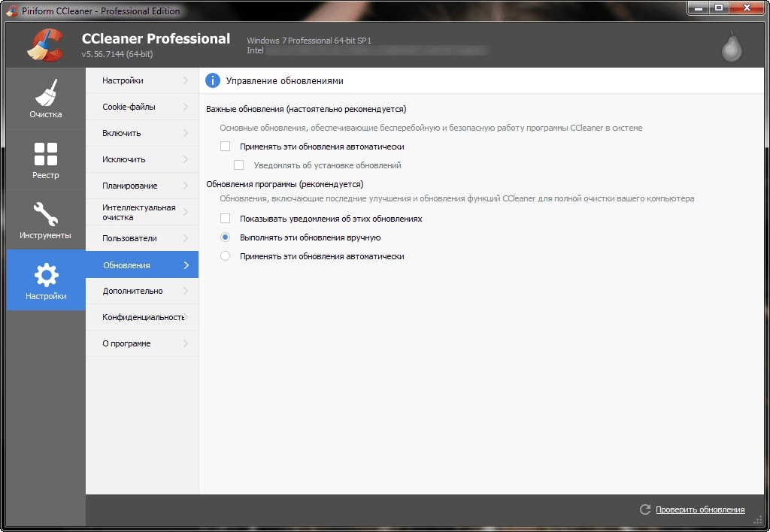Maximize the CCleaner window
The width and height of the screenshot is (770, 532).
coord(719,8)
